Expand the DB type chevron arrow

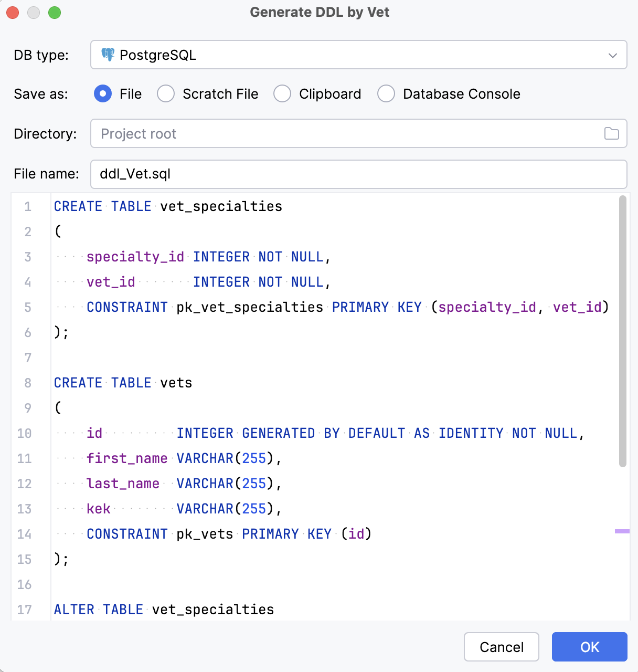coord(612,55)
